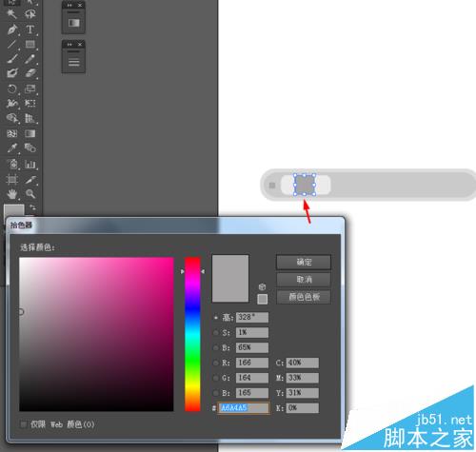The image size is (476, 452).
Task: Click the brightness field showing 65%
Action: pyautogui.click(x=252, y=347)
